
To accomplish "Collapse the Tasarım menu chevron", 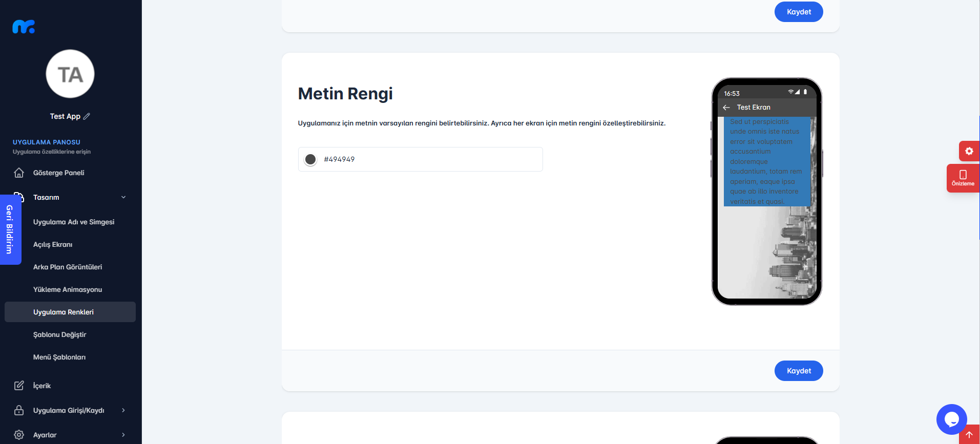I will tap(123, 197).
